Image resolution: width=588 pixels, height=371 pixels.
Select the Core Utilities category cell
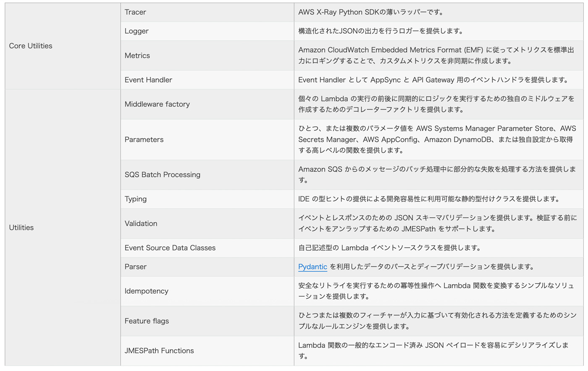63,46
